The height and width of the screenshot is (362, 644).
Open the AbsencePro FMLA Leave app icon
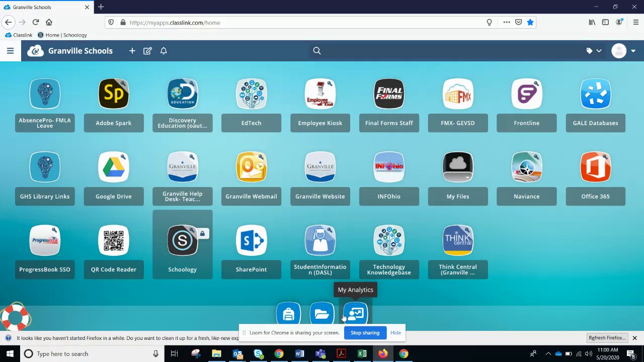[x=45, y=94]
